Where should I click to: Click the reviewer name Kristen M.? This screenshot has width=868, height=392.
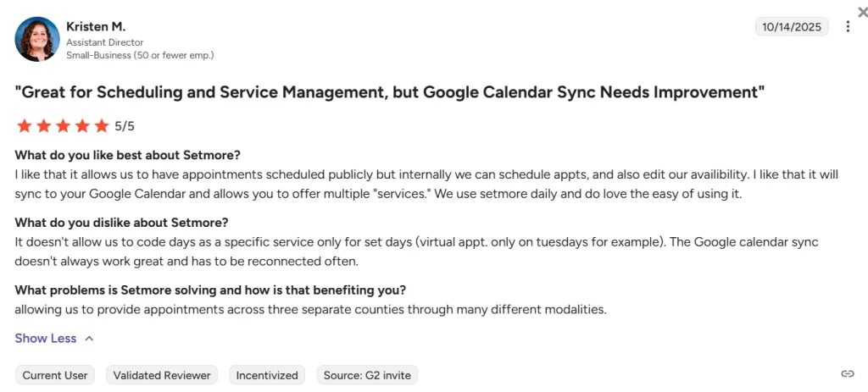(x=96, y=27)
